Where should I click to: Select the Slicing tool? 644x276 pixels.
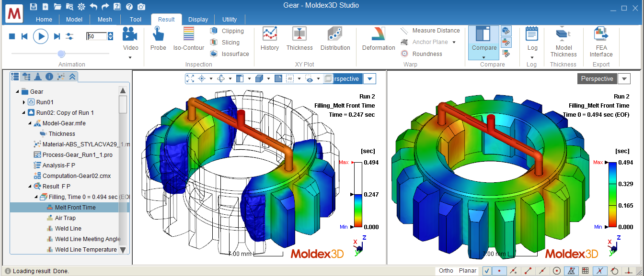[227, 42]
